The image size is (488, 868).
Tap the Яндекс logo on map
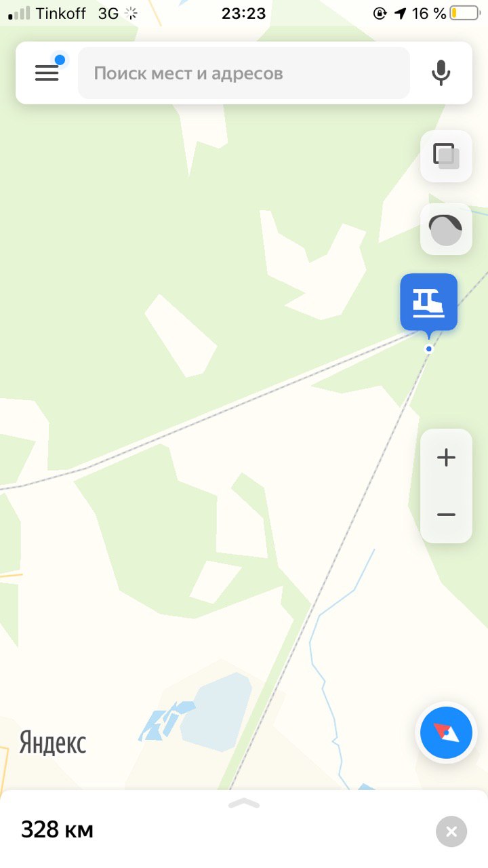[53, 743]
